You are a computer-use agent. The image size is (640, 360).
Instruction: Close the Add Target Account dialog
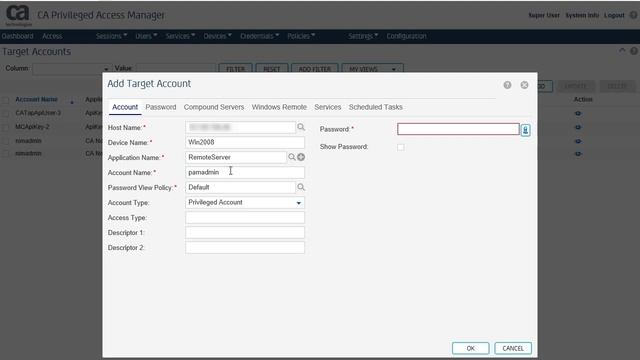point(524,85)
